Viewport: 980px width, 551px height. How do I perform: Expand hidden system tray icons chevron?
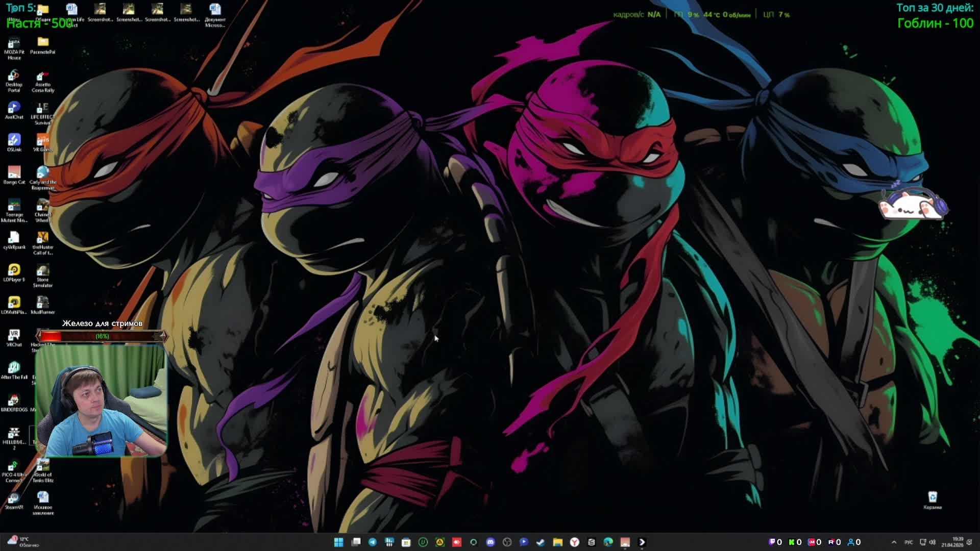pos(894,542)
